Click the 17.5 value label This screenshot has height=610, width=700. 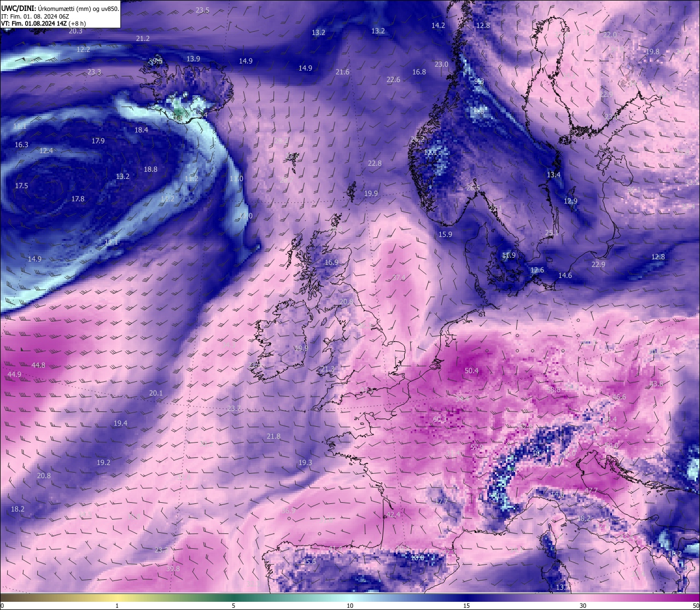pos(21,186)
